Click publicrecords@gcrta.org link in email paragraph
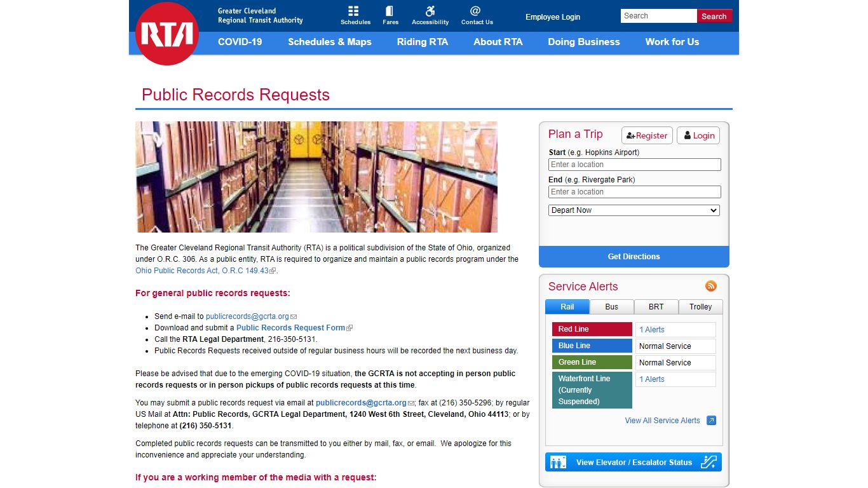868x488 pixels. click(x=361, y=403)
